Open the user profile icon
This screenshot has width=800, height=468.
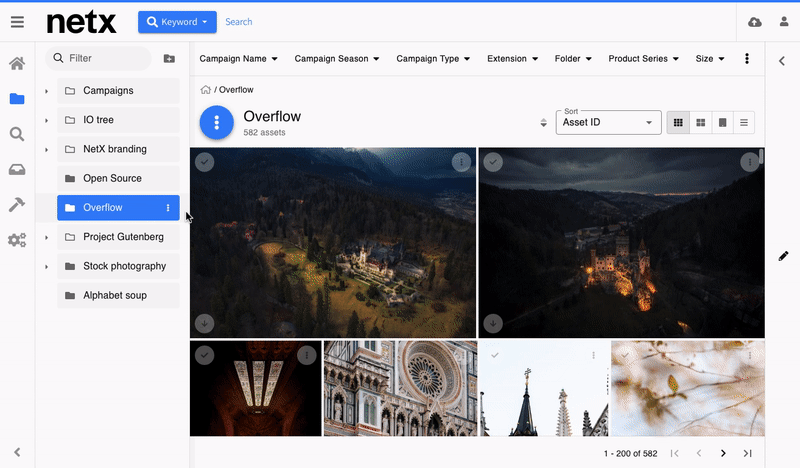(x=784, y=21)
